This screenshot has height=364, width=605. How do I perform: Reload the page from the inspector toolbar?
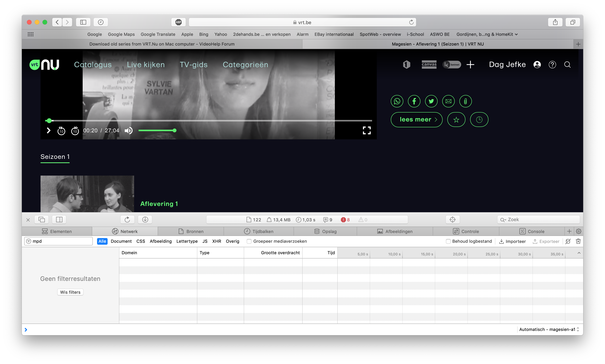click(x=127, y=220)
